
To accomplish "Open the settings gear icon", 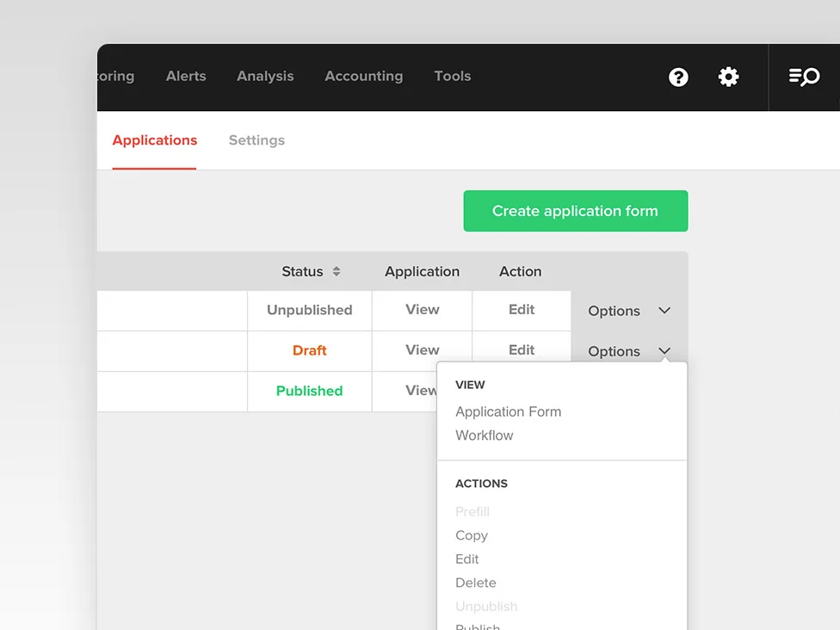I will pos(728,77).
